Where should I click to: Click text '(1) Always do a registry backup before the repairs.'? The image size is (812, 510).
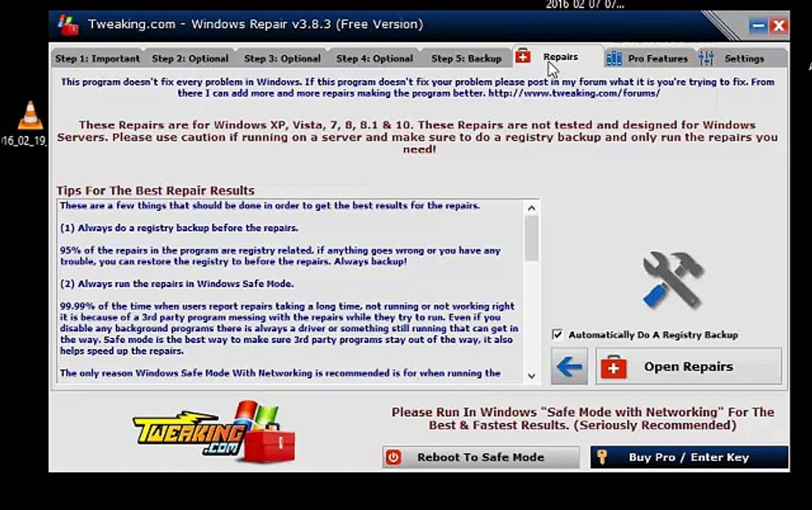[179, 228]
